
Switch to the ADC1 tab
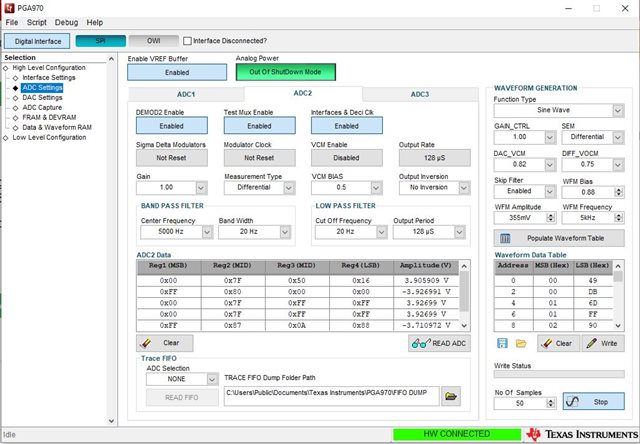186,94
